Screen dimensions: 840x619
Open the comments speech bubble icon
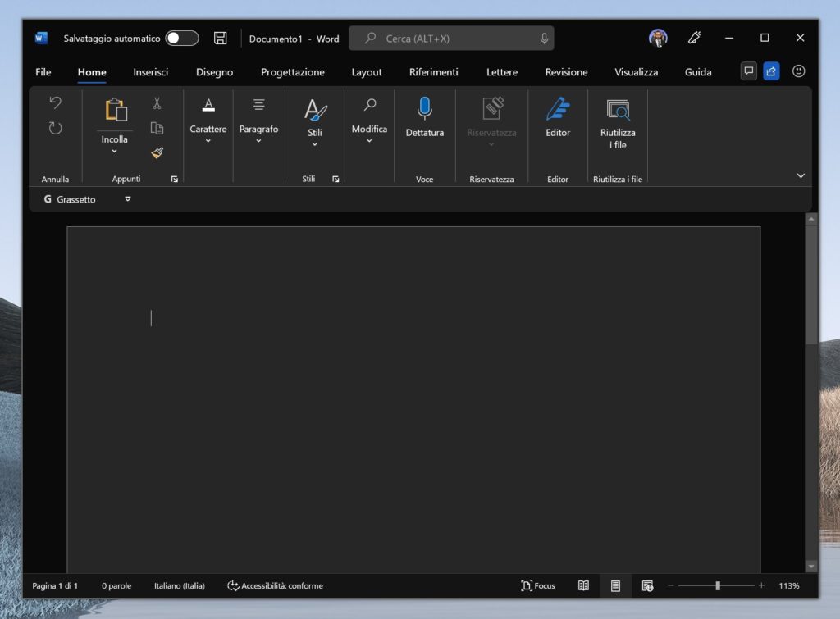point(748,71)
